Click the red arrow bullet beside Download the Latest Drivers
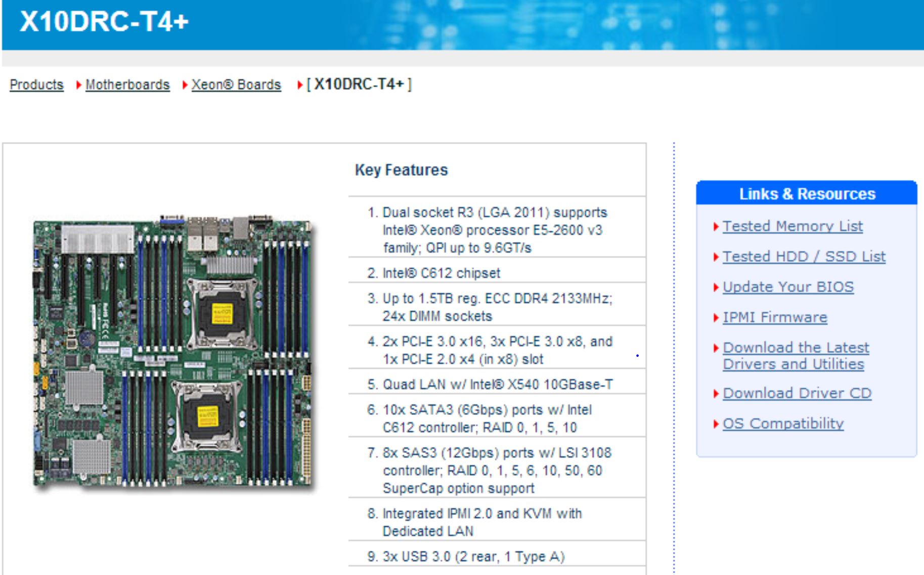This screenshot has height=575, width=924. click(716, 348)
